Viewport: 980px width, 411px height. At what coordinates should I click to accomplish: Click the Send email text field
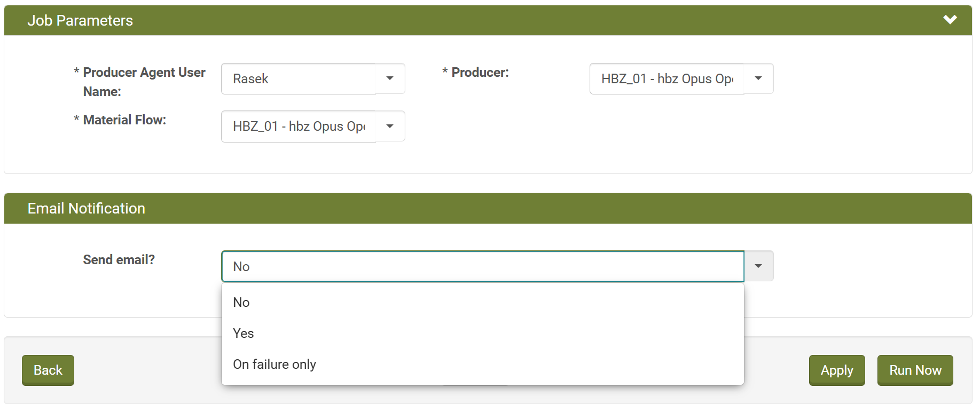coord(482,266)
